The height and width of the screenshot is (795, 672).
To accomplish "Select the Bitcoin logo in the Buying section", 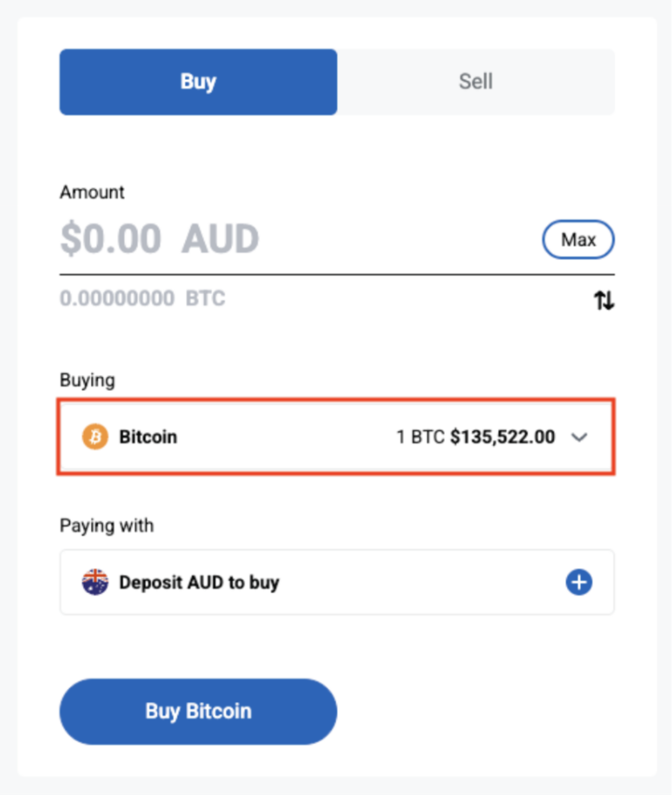I will pyautogui.click(x=94, y=436).
